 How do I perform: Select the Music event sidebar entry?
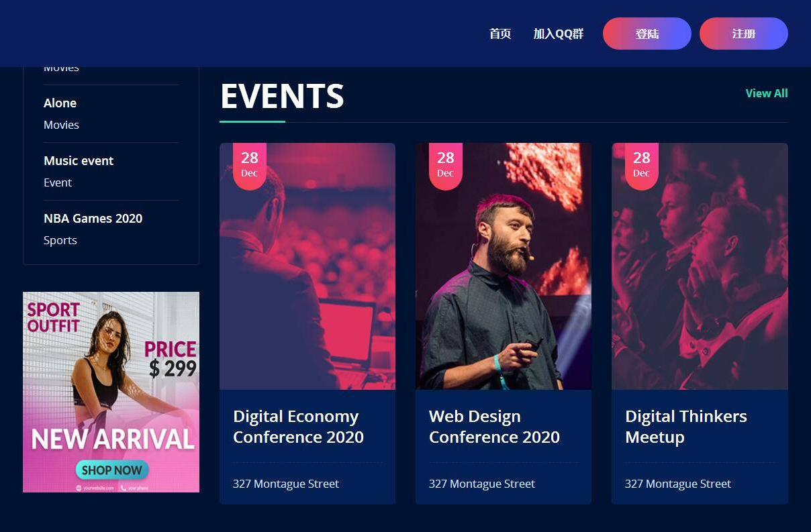(x=79, y=160)
